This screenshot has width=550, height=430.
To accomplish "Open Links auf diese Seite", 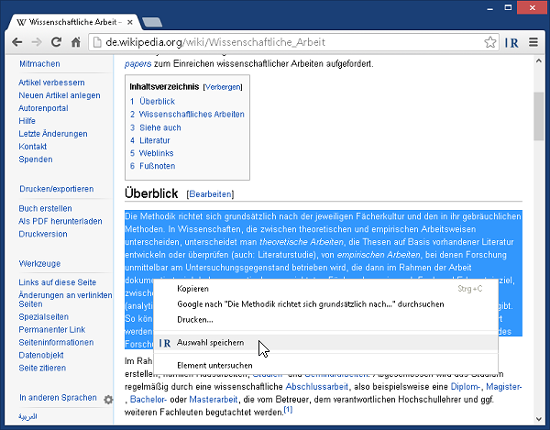I will pos(57,282).
